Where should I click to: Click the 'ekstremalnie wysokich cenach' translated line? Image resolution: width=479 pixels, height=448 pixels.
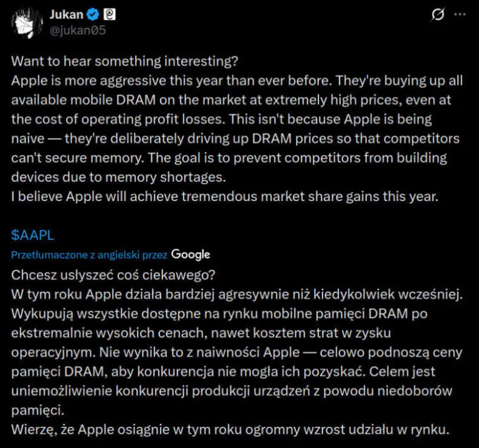point(209,330)
